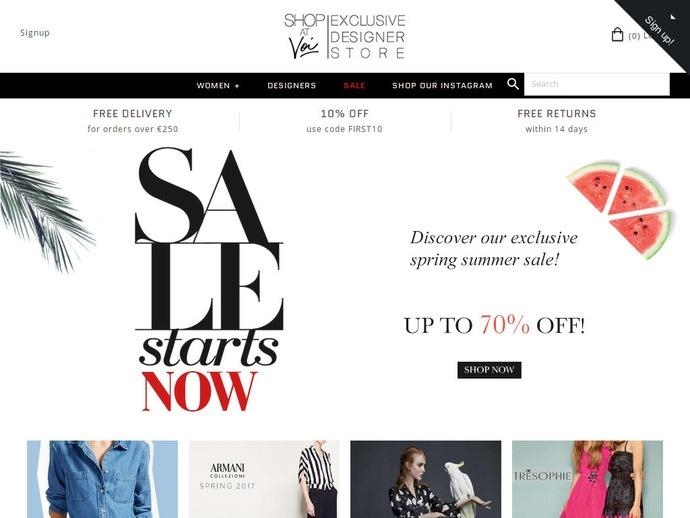690x518 pixels.
Task: Go to the Sale menu item
Action: tap(354, 85)
